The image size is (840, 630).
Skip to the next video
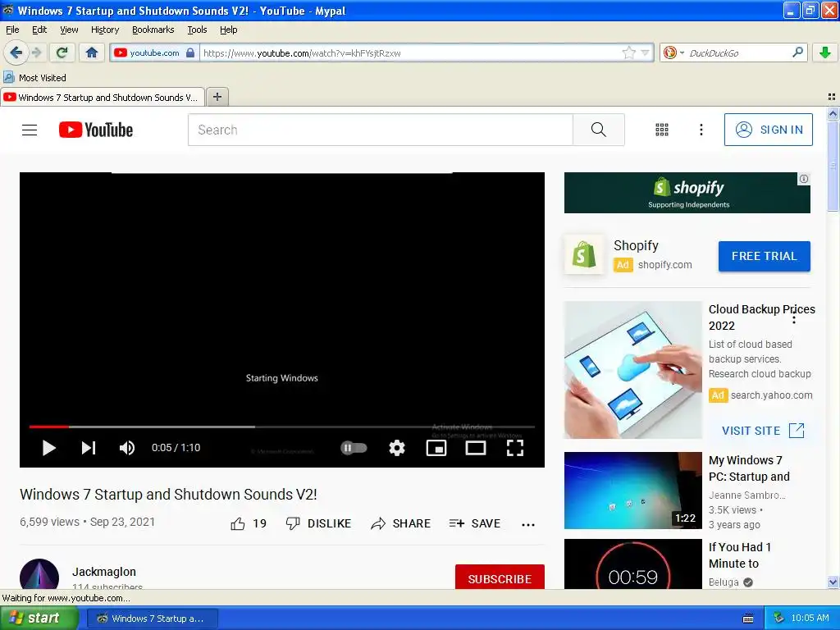point(89,448)
